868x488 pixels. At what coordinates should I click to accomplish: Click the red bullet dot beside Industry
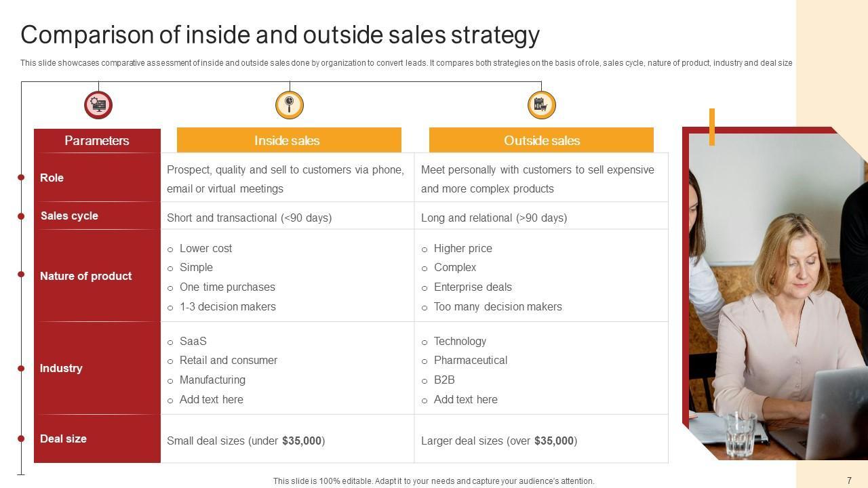pos(21,369)
